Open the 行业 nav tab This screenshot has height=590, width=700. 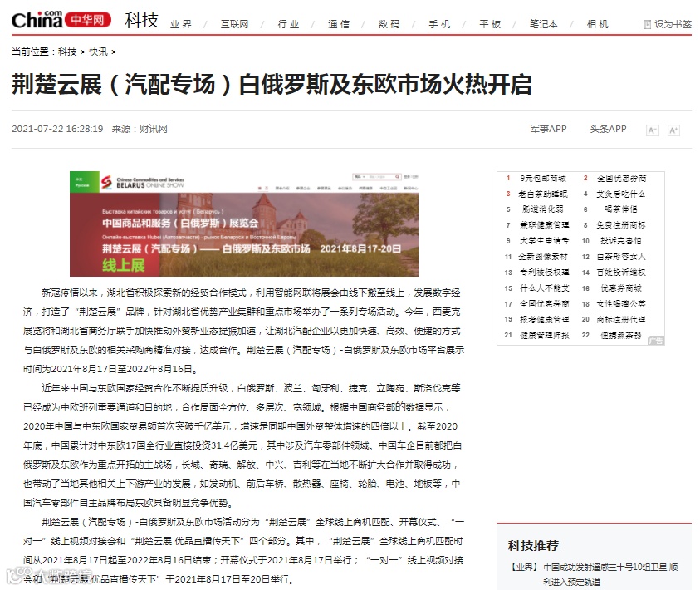(288, 24)
